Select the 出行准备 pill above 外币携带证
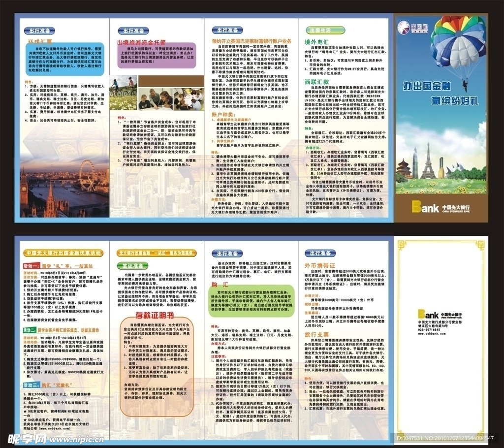The height and width of the screenshot is (448, 504). [x=320, y=253]
